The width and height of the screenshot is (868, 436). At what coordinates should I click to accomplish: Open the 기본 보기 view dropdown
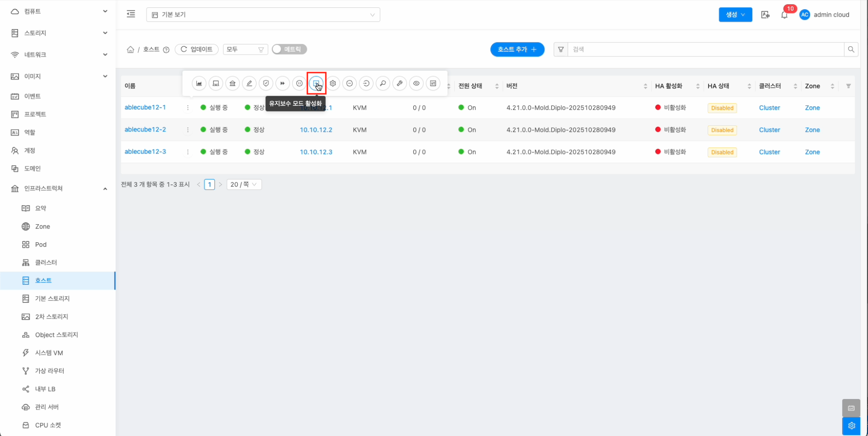tap(263, 15)
